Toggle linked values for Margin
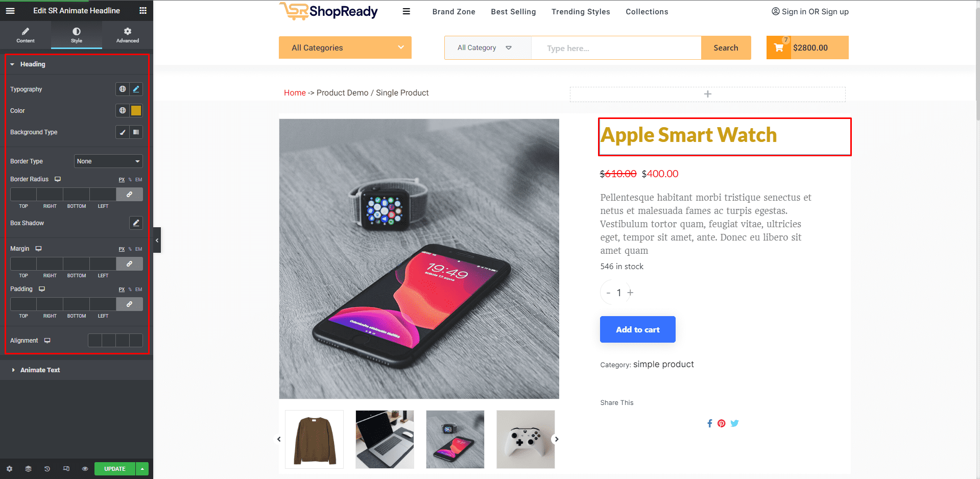Viewport: 980px width, 479px height. point(130,264)
